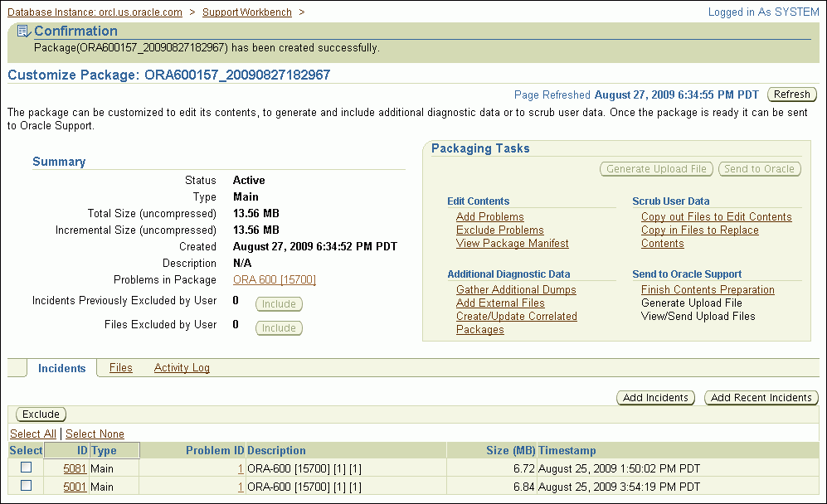The width and height of the screenshot is (827, 504).
Task: Open the Add Problems link
Action: tap(489, 217)
